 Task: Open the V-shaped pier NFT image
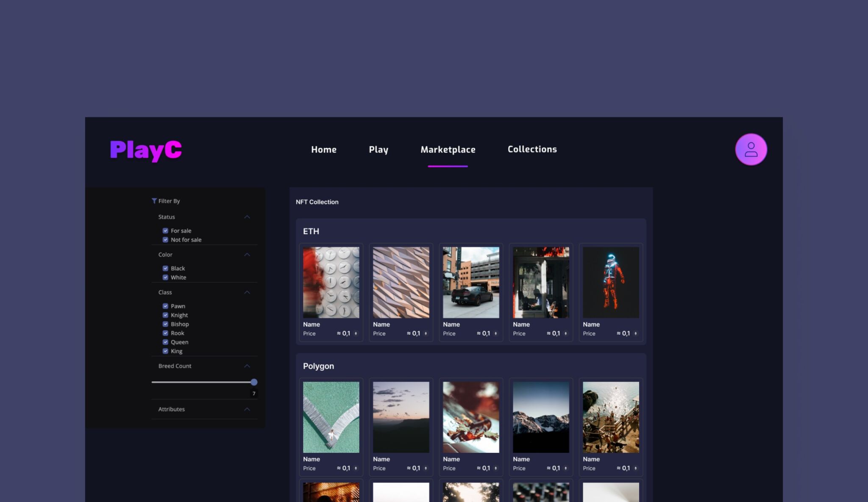click(331, 417)
